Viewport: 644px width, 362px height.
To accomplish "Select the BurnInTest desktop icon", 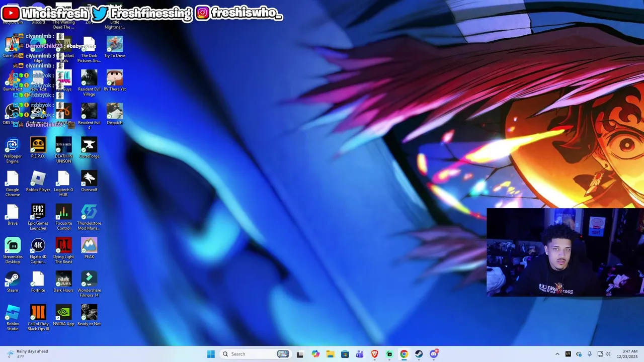I will [x=13, y=81].
